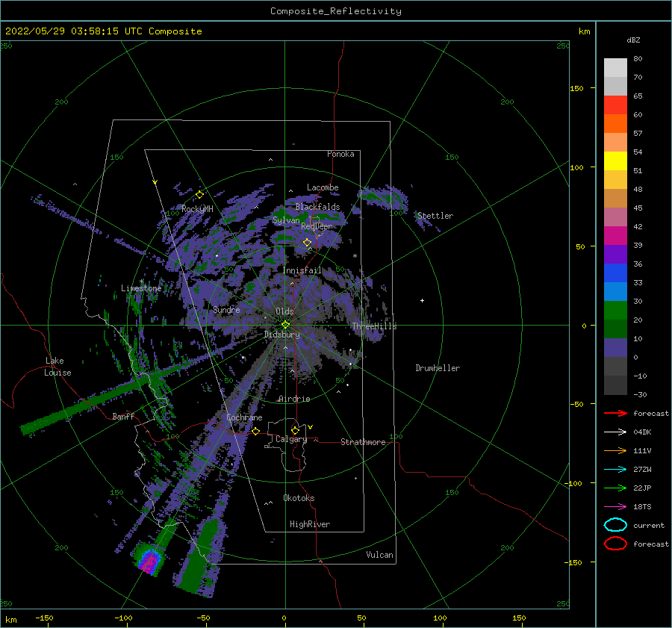This screenshot has width=672, height=628.
Task: Click the Sylvan label
Action: (x=286, y=220)
